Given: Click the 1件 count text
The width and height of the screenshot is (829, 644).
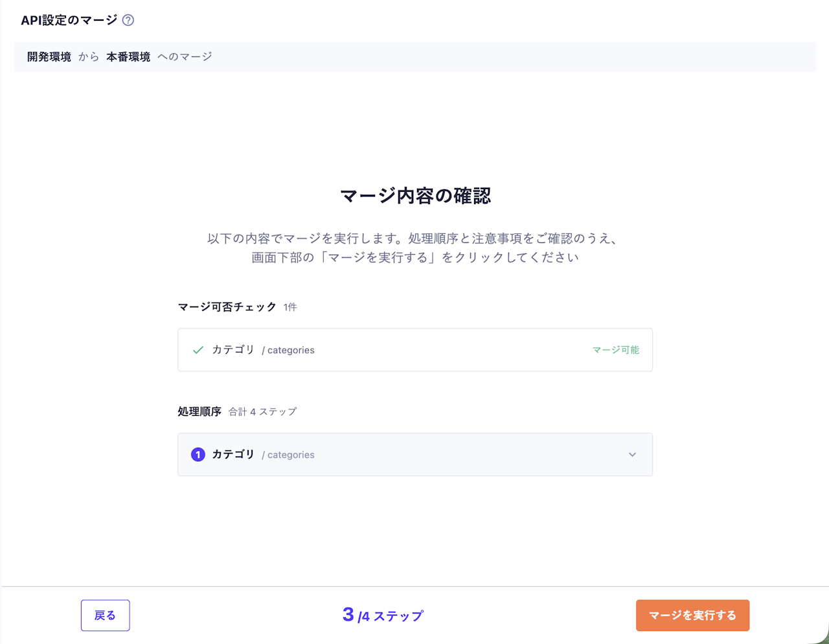Looking at the screenshot, I should point(290,307).
